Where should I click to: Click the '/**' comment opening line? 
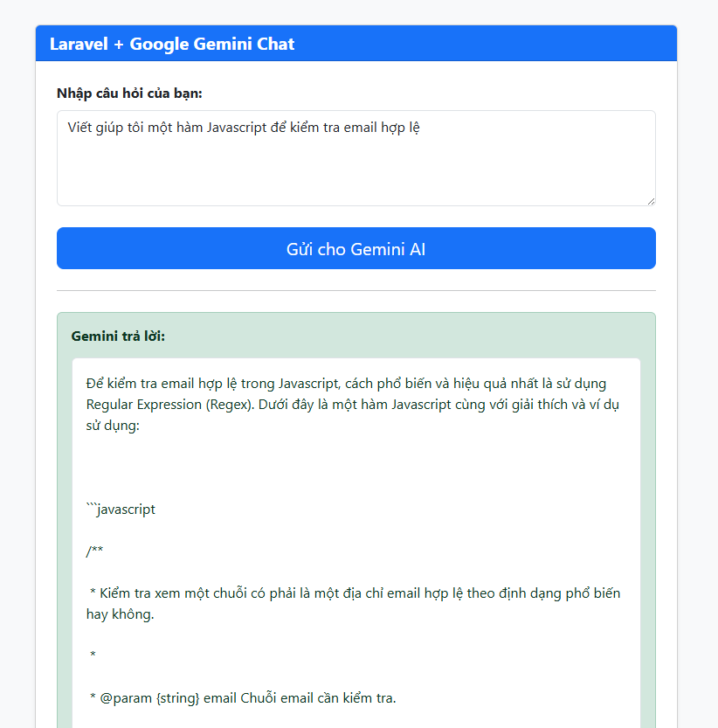(x=94, y=551)
